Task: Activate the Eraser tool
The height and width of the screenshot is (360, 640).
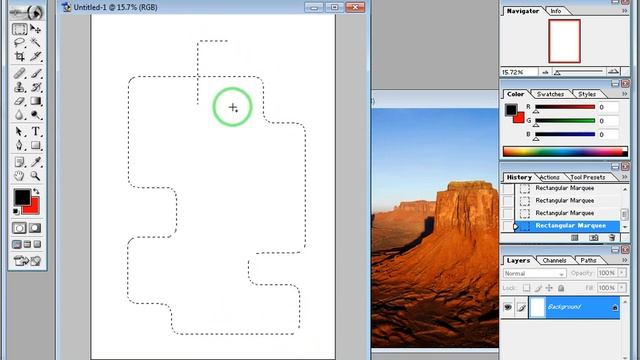Action: (x=19, y=101)
